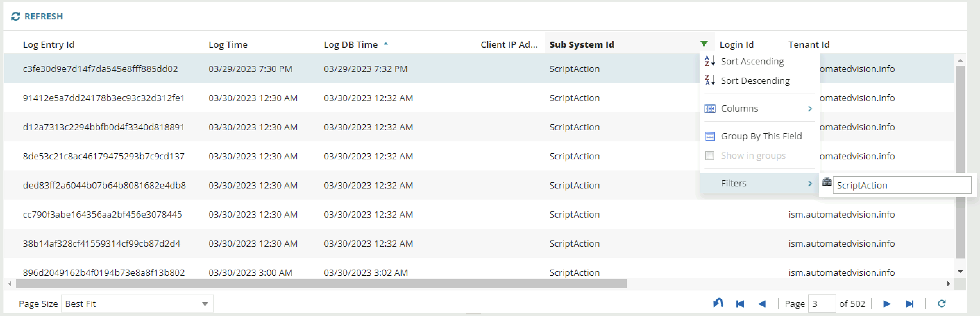Click the Page Size label
Screen dimensions: 980x316
pyautogui.click(x=39, y=304)
